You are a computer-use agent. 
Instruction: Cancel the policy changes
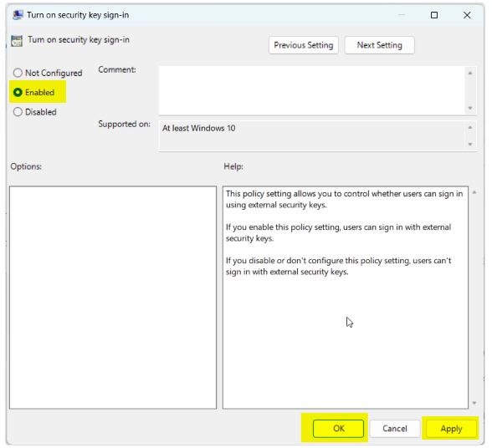pos(395,429)
